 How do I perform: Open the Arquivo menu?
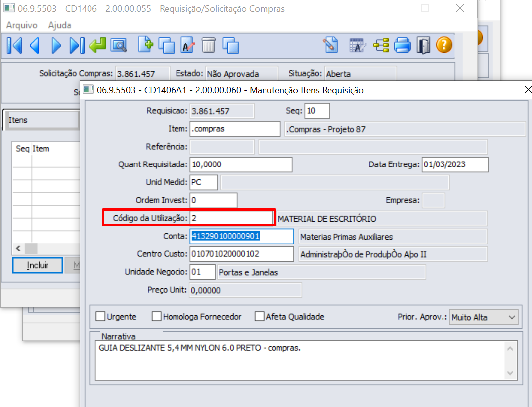[x=21, y=25]
